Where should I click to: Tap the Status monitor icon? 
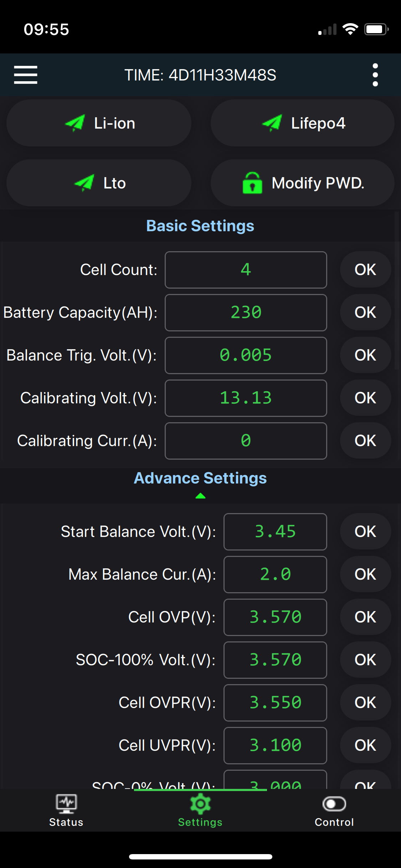[x=66, y=804]
